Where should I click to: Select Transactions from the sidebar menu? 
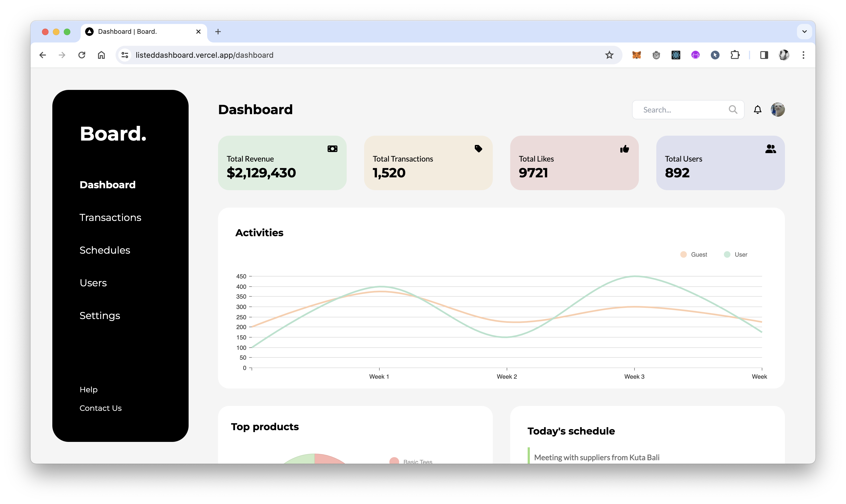(110, 217)
